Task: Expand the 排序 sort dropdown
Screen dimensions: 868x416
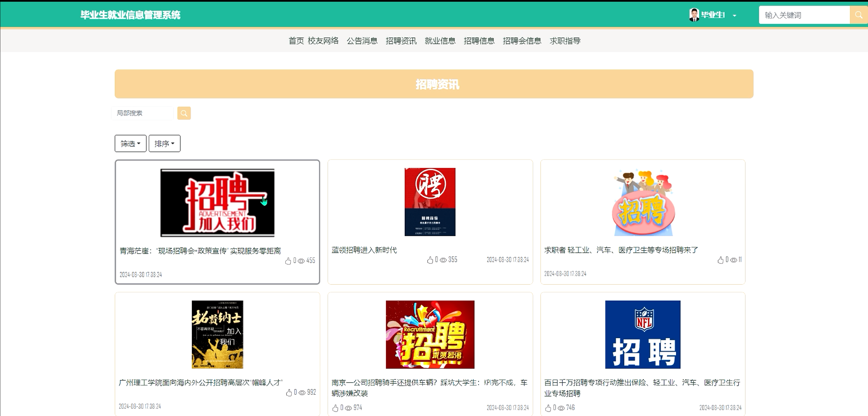Action: click(x=164, y=144)
